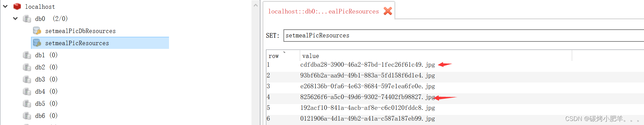Select db1 (0) database
Image resolution: width=644 pixels, height=125 pixels.
coord(46,55)
